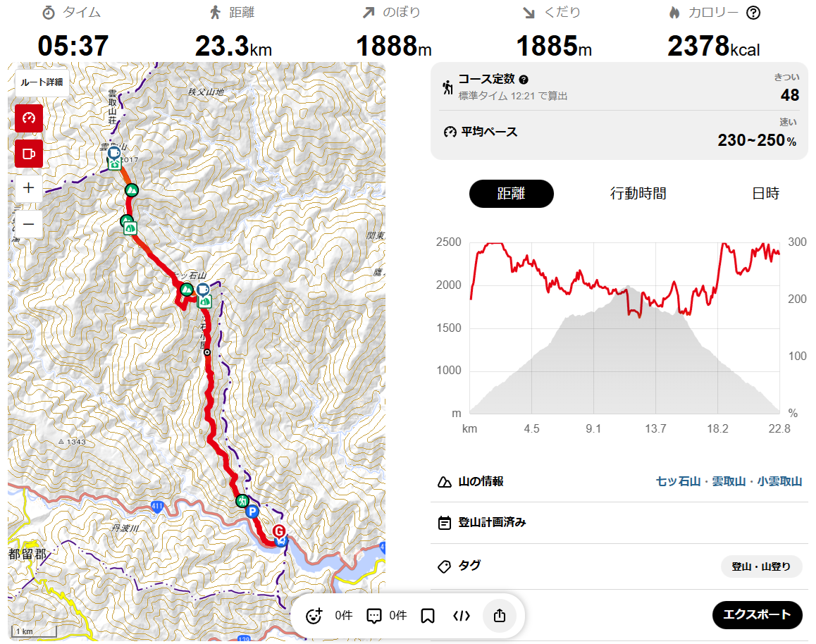The height and width of the screenshot is (644, 816).
Task: Open ルート詳細 route details
Action: pyautogui.click(x=42, y=82)
